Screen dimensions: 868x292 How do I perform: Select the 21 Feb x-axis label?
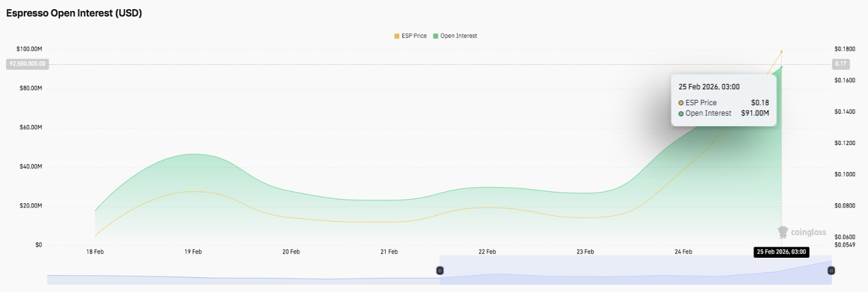[x=389, y=252]
